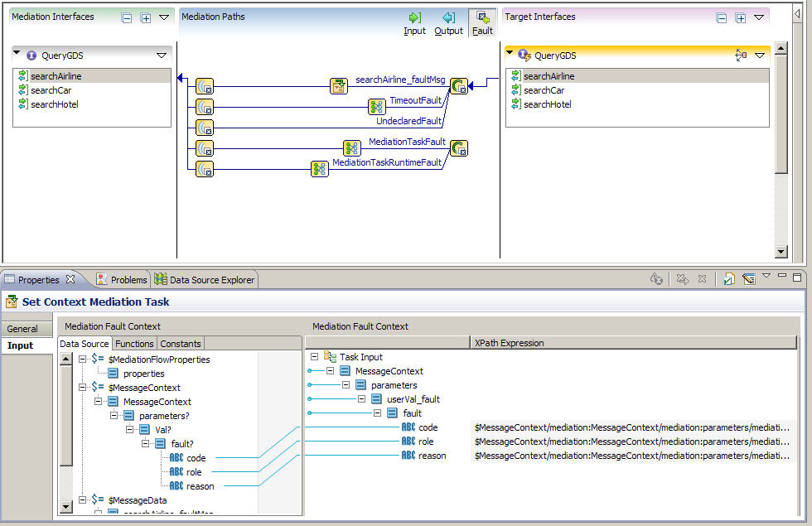Click the TimeoutFault mediation node icon
812x526 pixels.
(x=377, y=107)
